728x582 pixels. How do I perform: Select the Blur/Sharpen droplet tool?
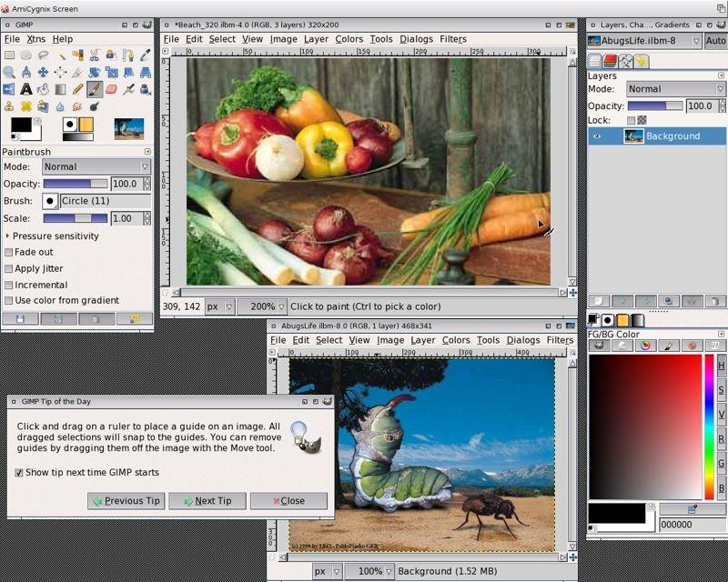coord(60,106)
